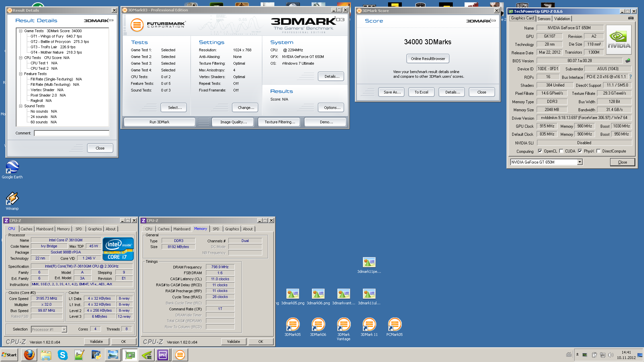Collapse Sound Tests tree node
This screenshot has height=362, width=644.
(x=20, y=106)
